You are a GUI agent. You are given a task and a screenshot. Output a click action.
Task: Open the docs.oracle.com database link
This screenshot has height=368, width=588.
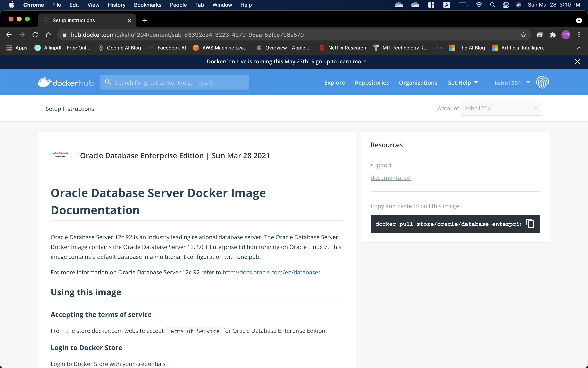tap(271, 272)
